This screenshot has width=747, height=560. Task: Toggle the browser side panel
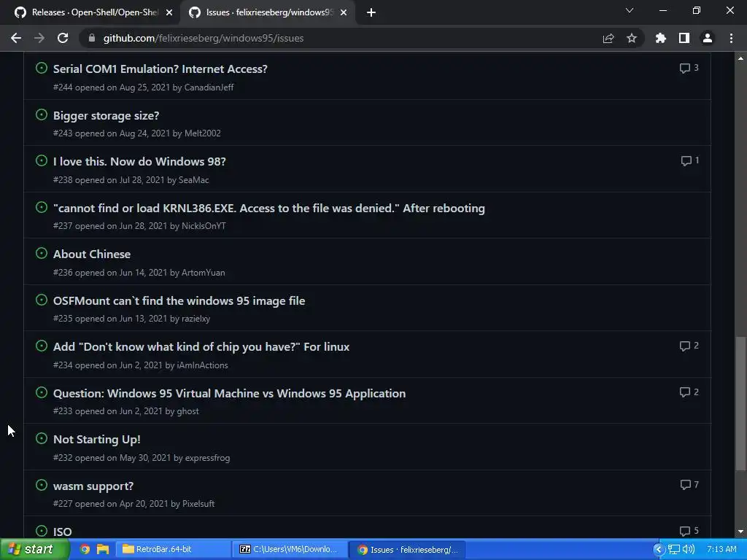pos(684,38)
